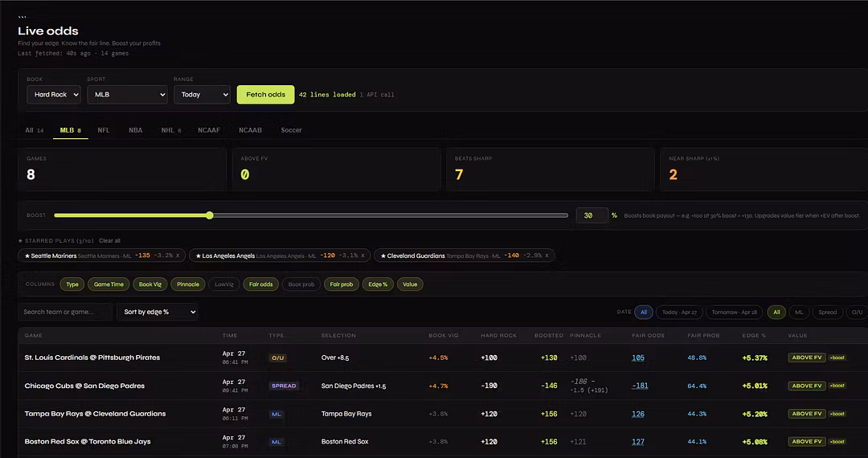The height and width of the screenshot is (458, 868).
Task: Toggle the Game Time column pill
Action: 108,284
